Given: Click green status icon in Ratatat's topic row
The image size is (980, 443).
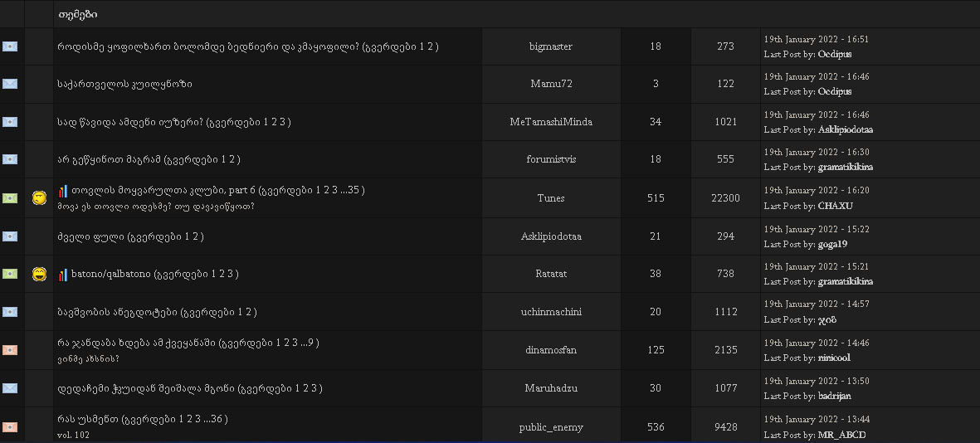Looking at the screenshot, I should tap(10, 274).
